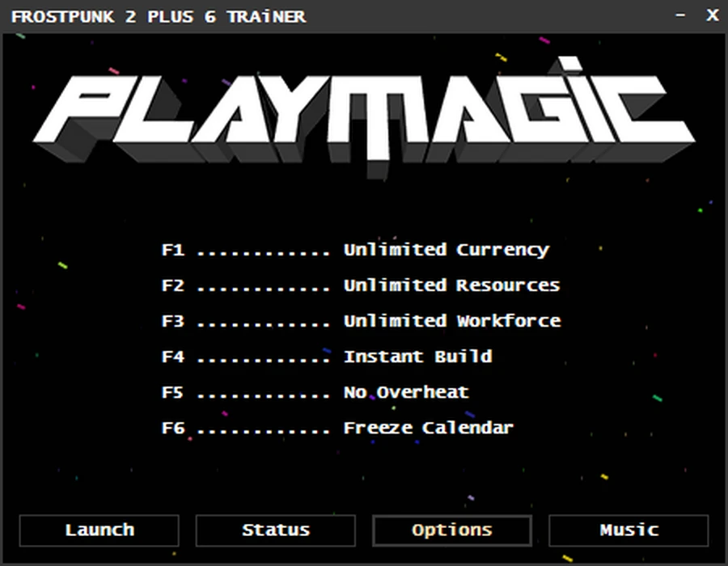Screen dimensions: 728x566
Task: Select the Unlimited Currency cheat label
Action: tap(447, 251)
